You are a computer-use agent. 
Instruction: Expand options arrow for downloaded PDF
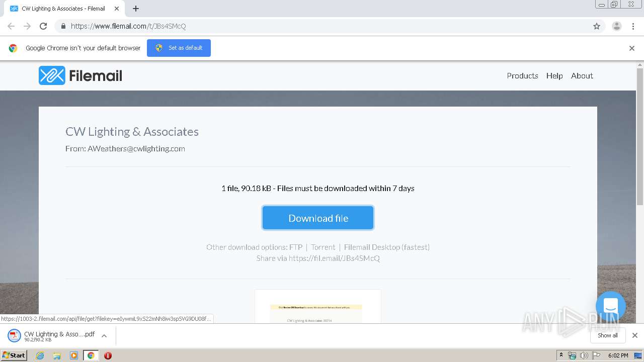104,336
